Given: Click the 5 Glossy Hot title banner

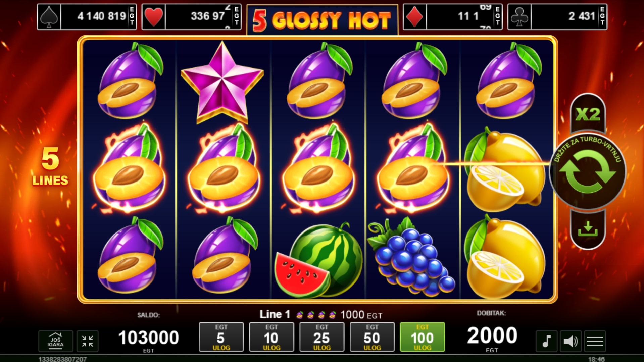Looking at the screenshot, I should [322, 20].
